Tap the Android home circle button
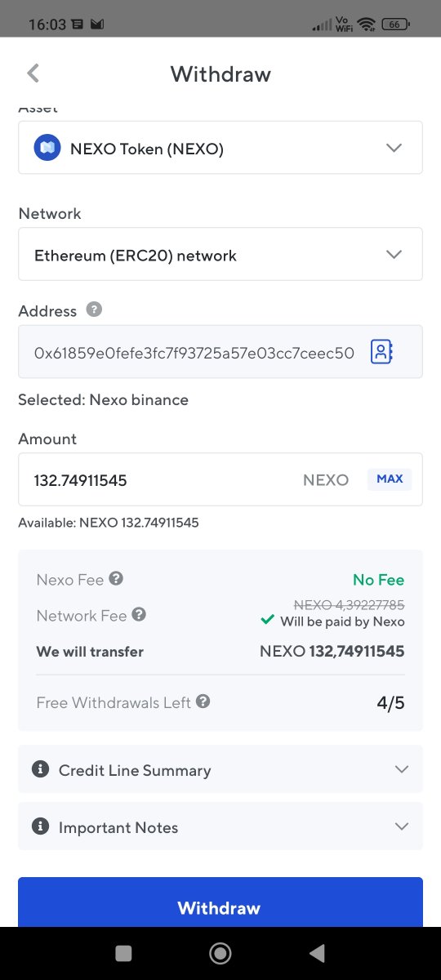This screenshot has height=980, width=441. [x=220, y=953]
